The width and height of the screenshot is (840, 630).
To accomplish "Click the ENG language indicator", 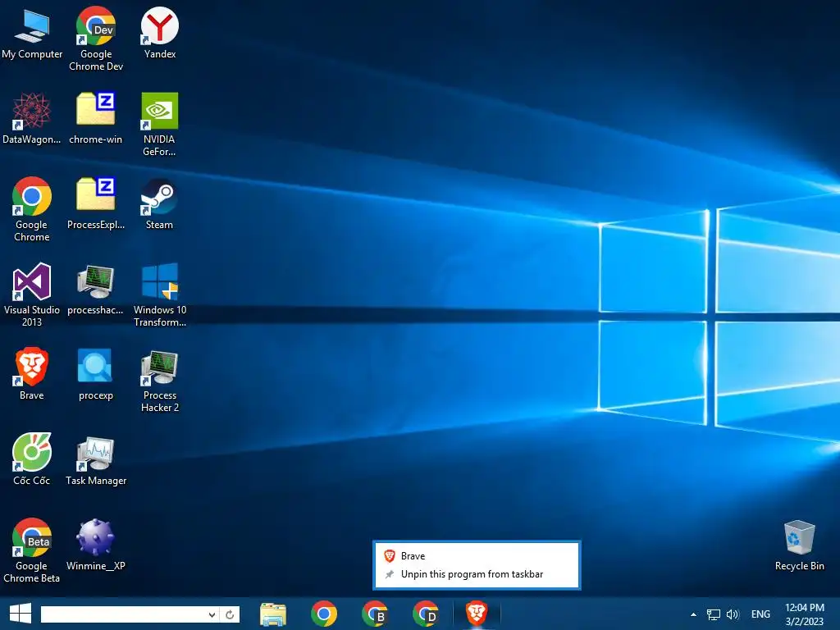I will click(760, 614).
